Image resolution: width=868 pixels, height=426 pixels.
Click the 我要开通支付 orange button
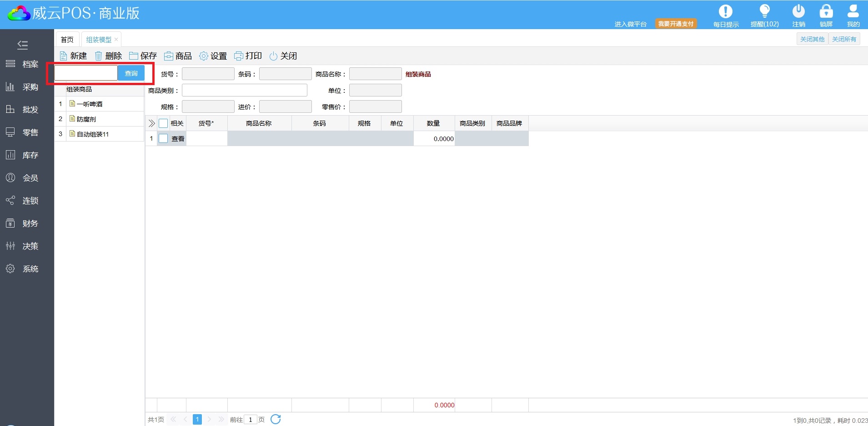tap(676, 24)
